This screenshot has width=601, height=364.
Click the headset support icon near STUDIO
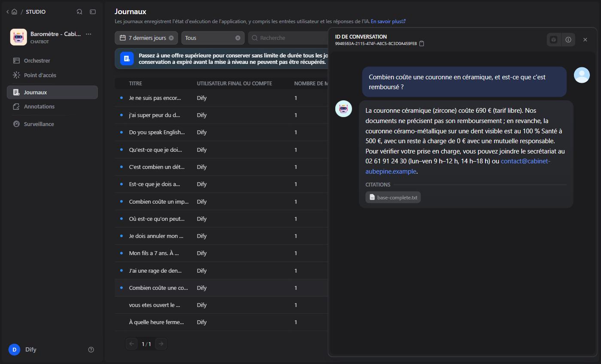click(79, 12)
